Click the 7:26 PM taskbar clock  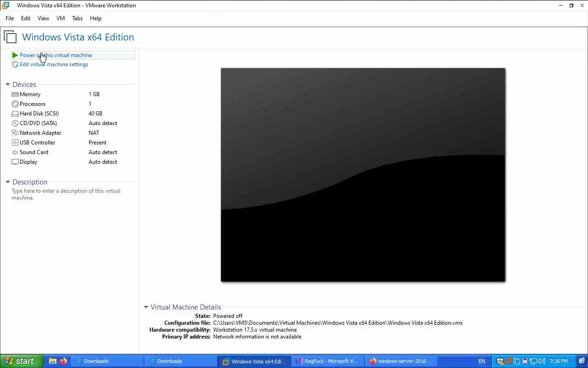click(x=559, y=361)
